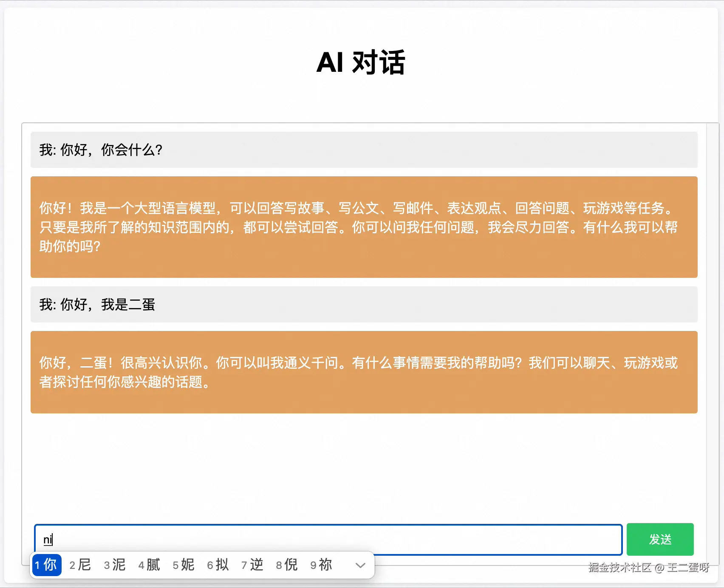Select IME candidate "逆"
The image size is (724, 588).
tap(252, 565)
